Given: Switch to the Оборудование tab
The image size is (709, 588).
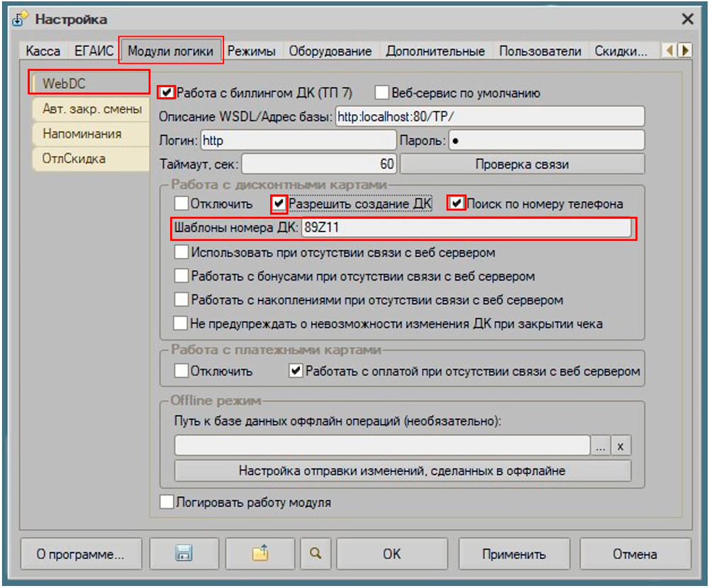Looking at the screenshot, I should tap(330, 52).
